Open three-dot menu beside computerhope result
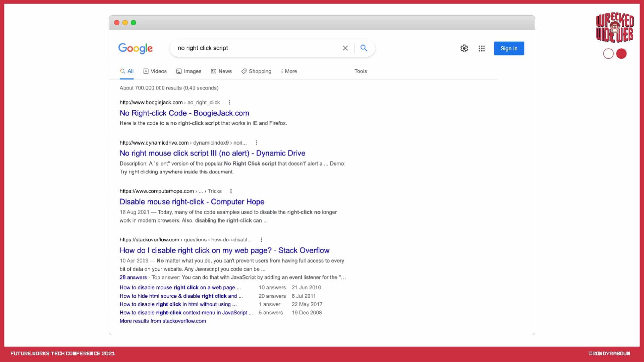The height and width of the screenshot is (362, 644). tap(231, 191)
